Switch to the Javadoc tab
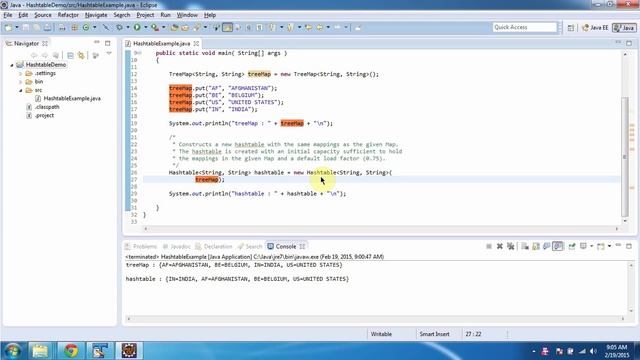 click(x=176, y=247)
